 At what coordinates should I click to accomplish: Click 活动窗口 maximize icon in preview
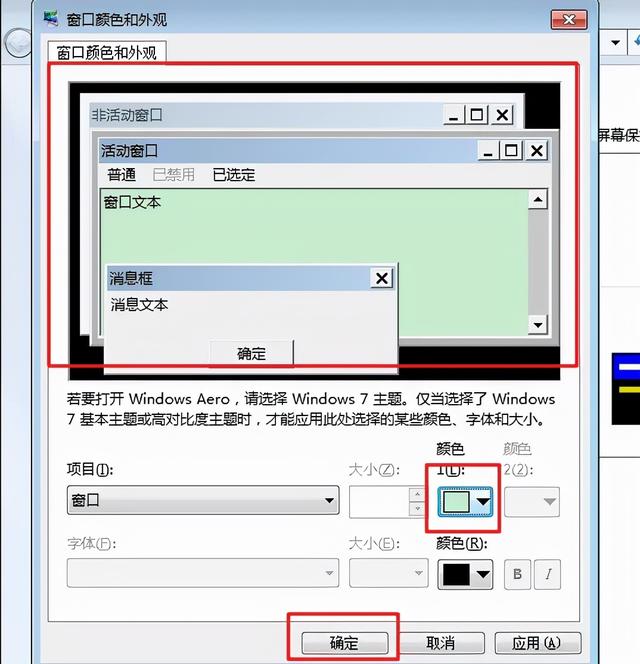tap(511, 151)
